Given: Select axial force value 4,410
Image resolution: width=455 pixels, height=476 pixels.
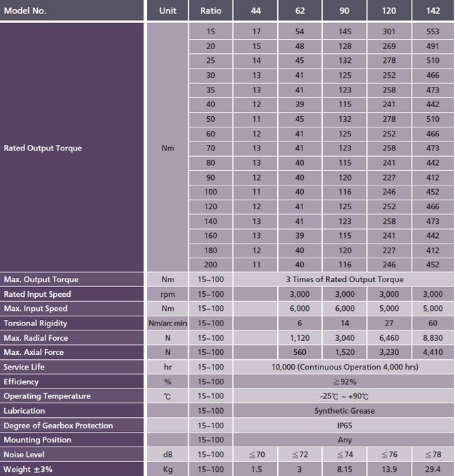Looking at the screenshot, I should [x=433, y=352].
